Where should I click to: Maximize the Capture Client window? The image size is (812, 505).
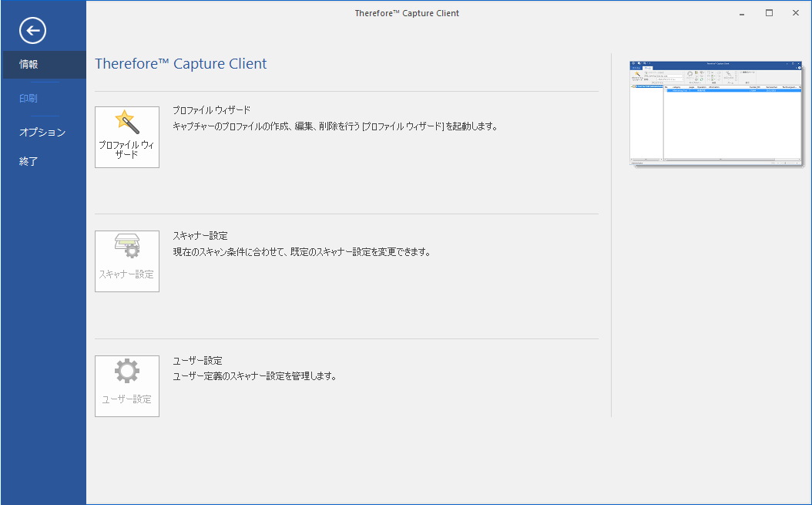pos(769,13)
